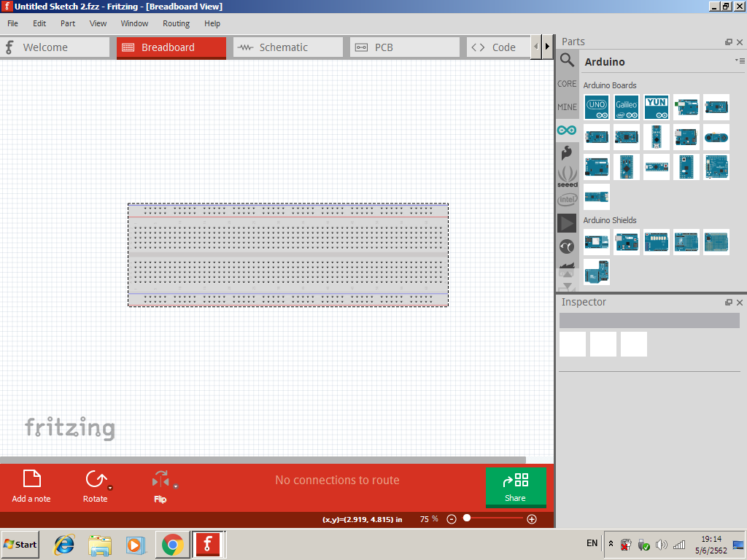The width and height of the screenshot is (747, 560).
Task: Open the Help menu
Action: coord(212,23)
